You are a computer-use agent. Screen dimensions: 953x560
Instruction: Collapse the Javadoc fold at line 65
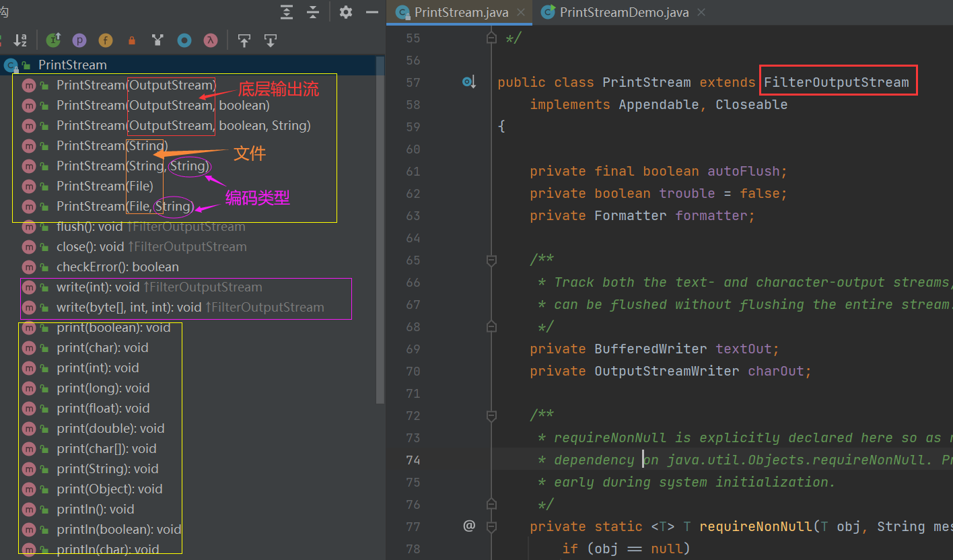point(491,260)
